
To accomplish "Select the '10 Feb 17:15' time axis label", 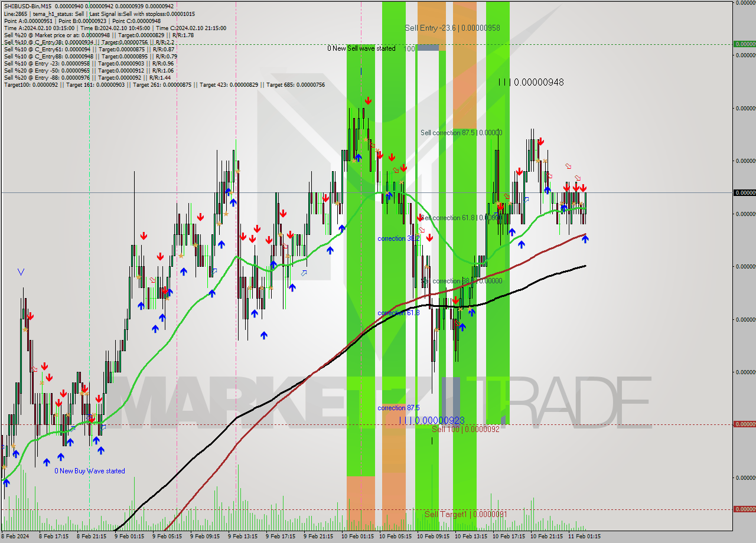I will [509, 537].
